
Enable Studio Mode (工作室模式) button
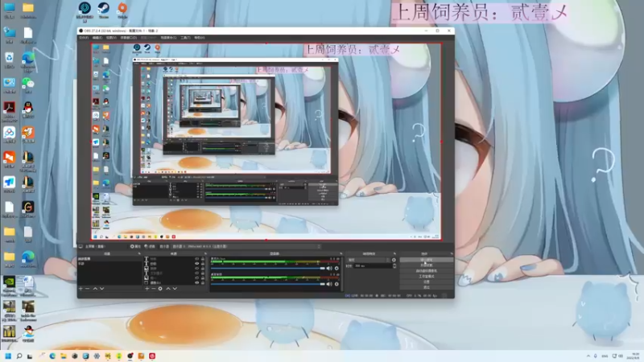(427, 277)
